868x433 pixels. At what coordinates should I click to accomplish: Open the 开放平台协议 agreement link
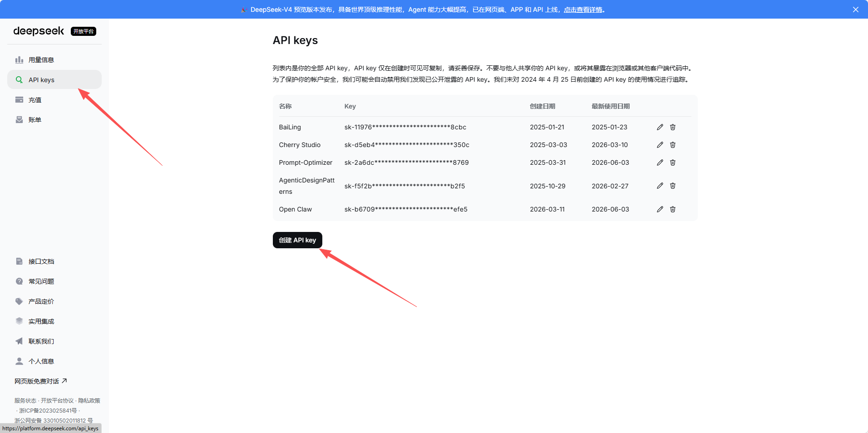(57, 401)
